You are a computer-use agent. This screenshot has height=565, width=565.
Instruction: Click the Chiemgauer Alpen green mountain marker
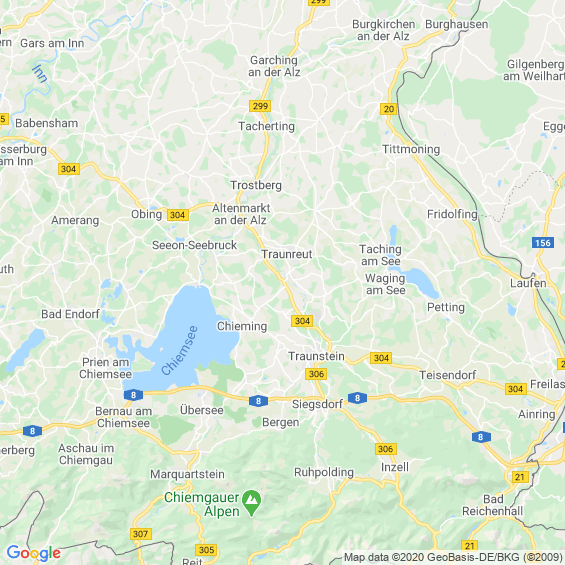click(x=252, y=503)
